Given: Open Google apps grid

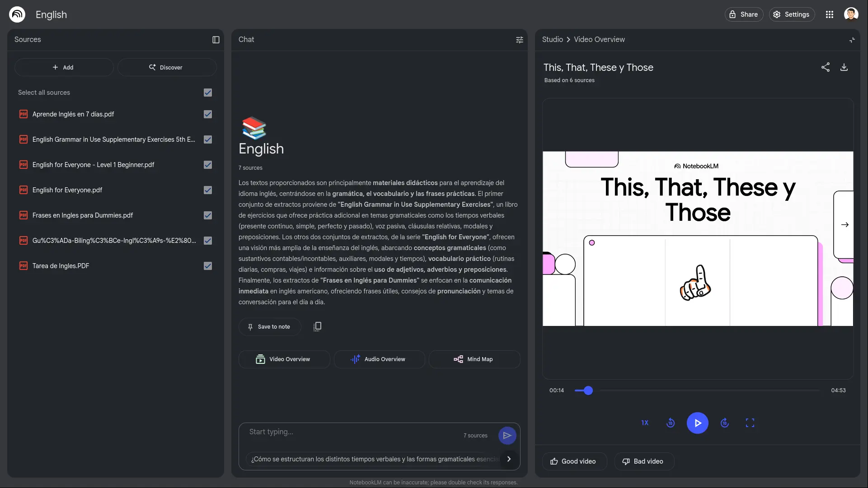Looking at the screenshot, I should pos(830,14).
